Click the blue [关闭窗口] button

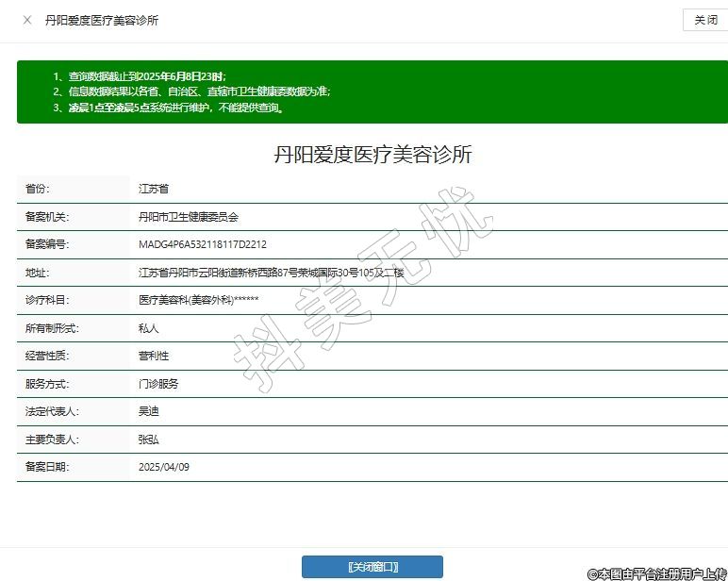point(372,567)
